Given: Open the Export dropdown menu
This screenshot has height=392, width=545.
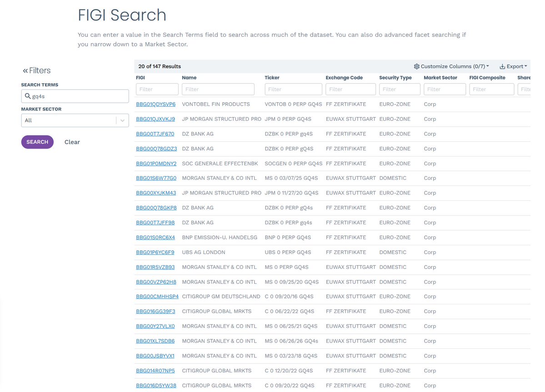Looking at the screenshot, I should click(x=513, y=66).
